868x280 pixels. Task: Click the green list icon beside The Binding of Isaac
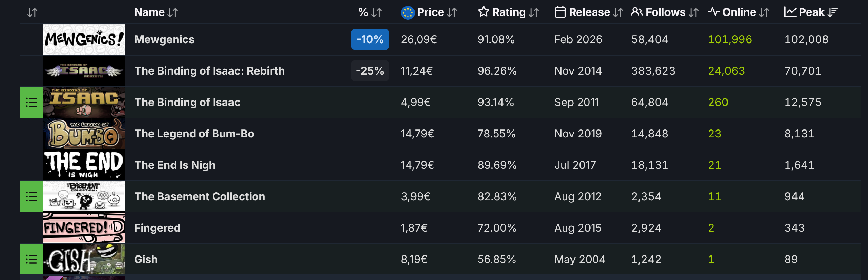tap(31, 103)
